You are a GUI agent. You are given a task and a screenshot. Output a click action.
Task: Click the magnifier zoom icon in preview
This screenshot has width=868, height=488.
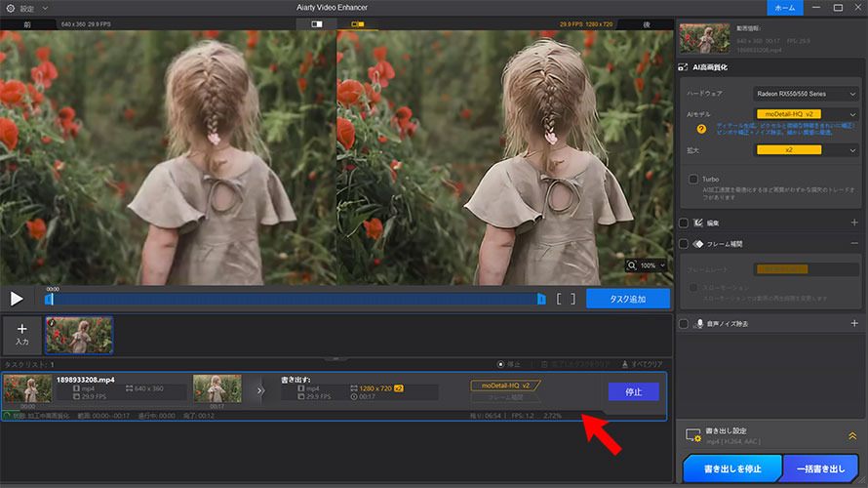632,265
